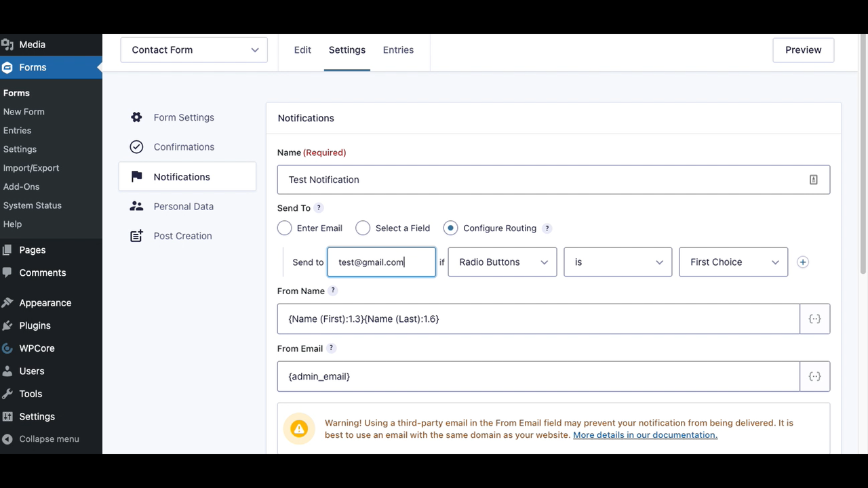Choose the Select a Field option
Image resolution: width=868 pixels, height=488 pixels.
(363, 228)
